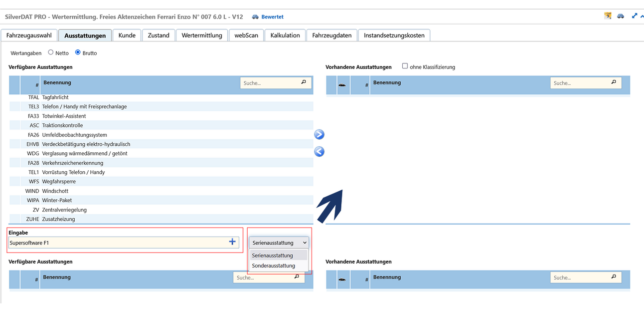Click the yellow SilverDAT icon at top right

608,16
